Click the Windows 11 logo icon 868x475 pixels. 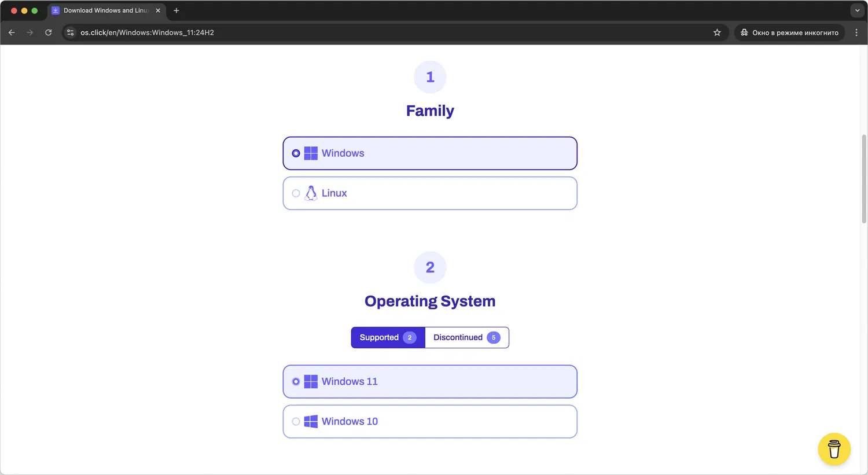point(311,382)
